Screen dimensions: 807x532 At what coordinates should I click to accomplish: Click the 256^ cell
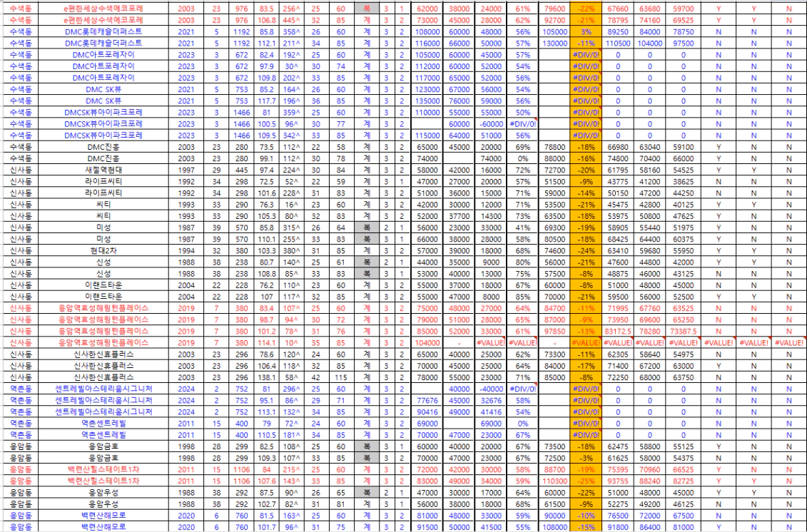point(291,9)
